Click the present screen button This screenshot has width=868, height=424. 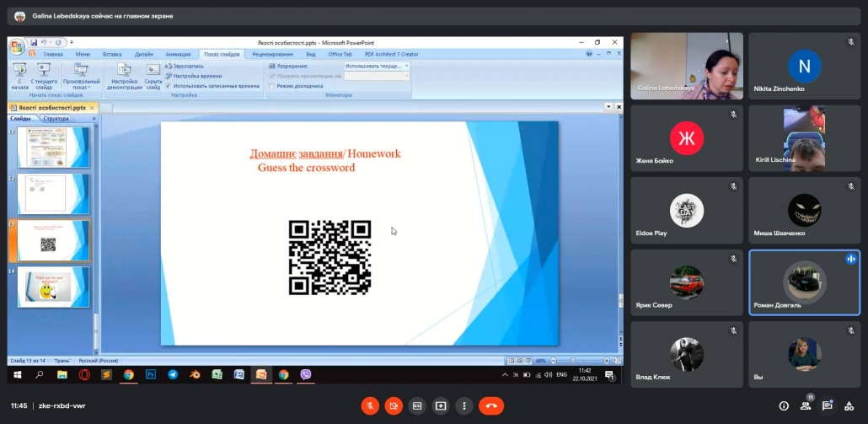coord(441,405)
